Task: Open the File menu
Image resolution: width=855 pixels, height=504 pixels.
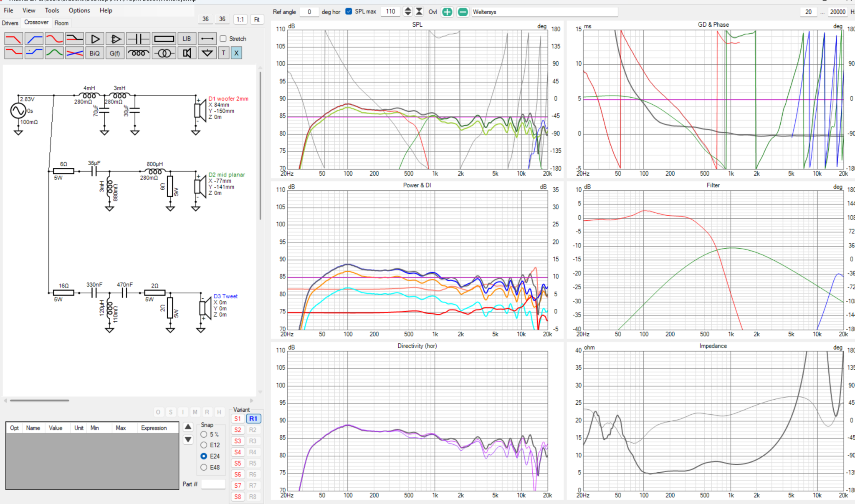Action: click(8, 10)
